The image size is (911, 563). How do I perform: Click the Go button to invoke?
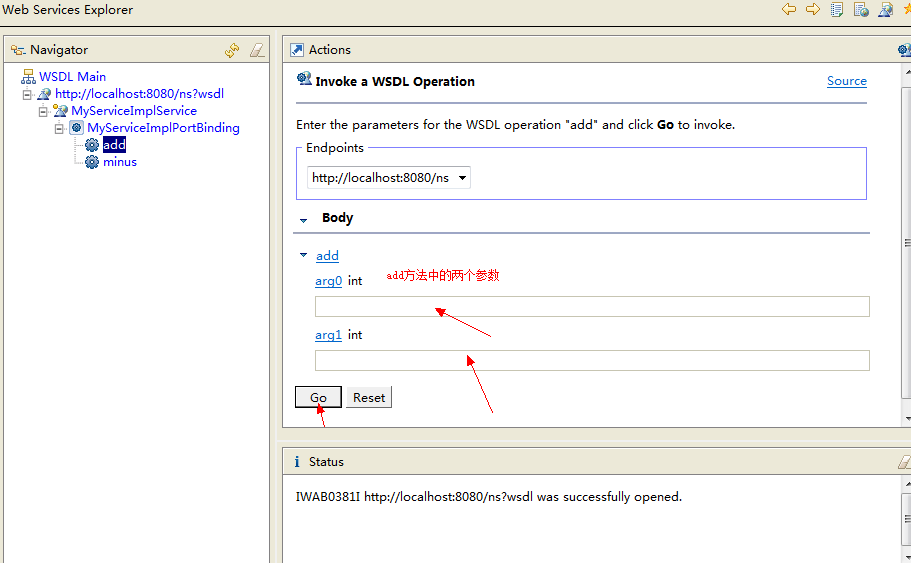318,397
